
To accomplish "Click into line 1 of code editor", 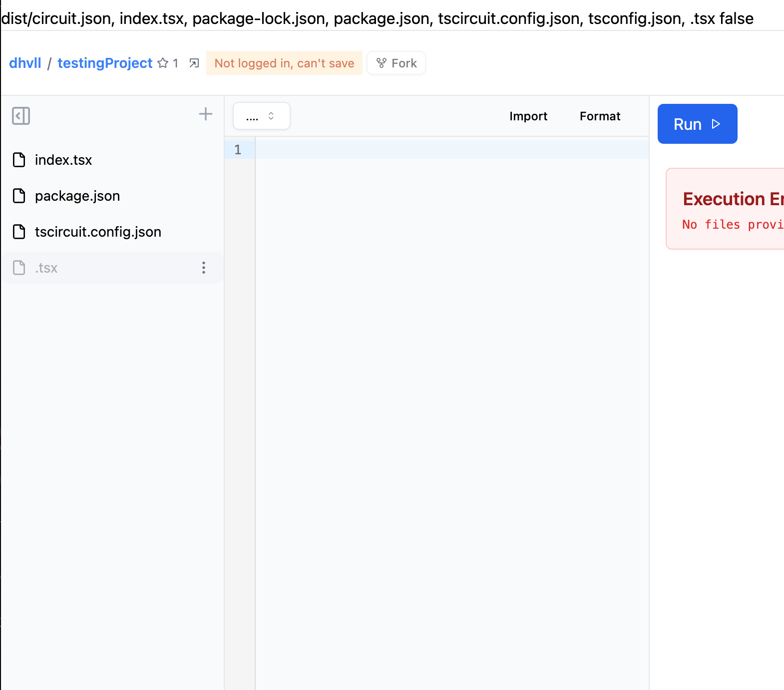I will tap(449, 150).
